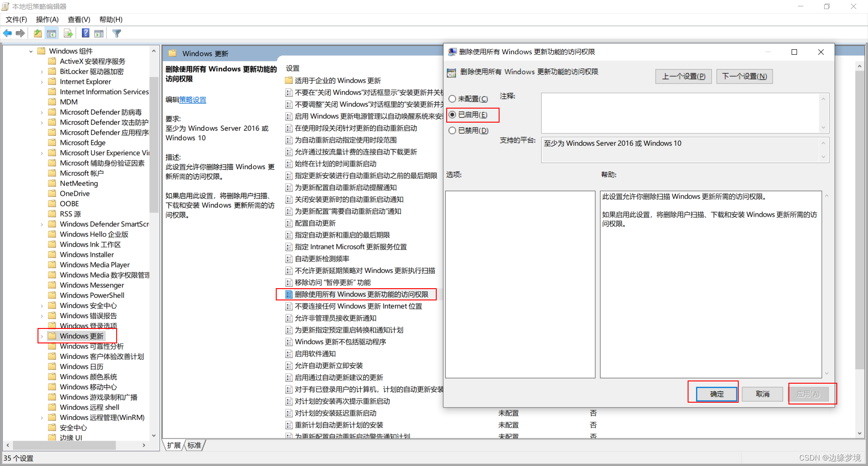Open the 策略设置 link
This screenshot has height=466, width=868.
pyautogui.click(x=193, y=100)
